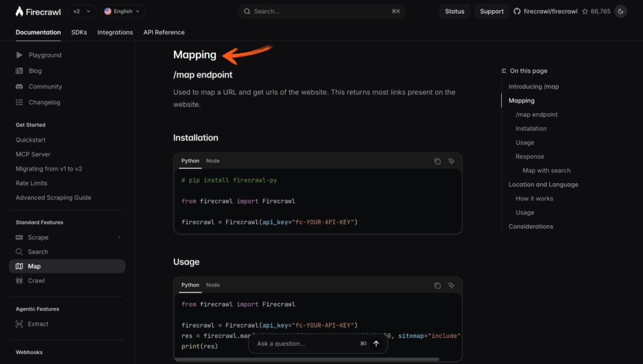Open the firecrawl/firecrawl GitHub repository
This screenshot has width=643, height=364.
545,11
